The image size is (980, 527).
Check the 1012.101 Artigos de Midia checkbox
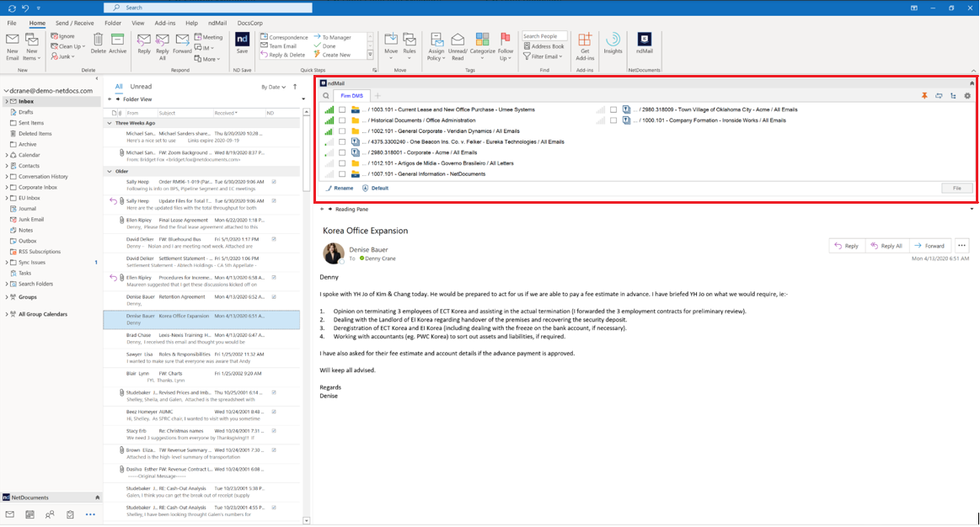coord(342,163)
